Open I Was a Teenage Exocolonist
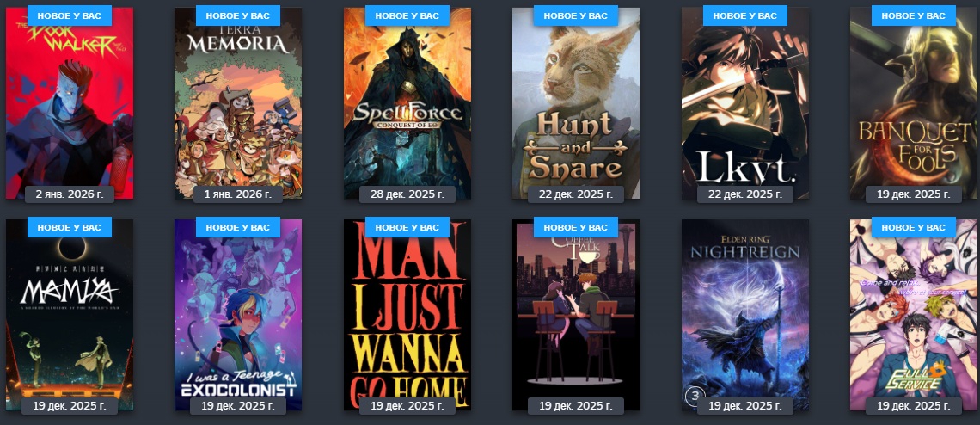 point(238,315)
